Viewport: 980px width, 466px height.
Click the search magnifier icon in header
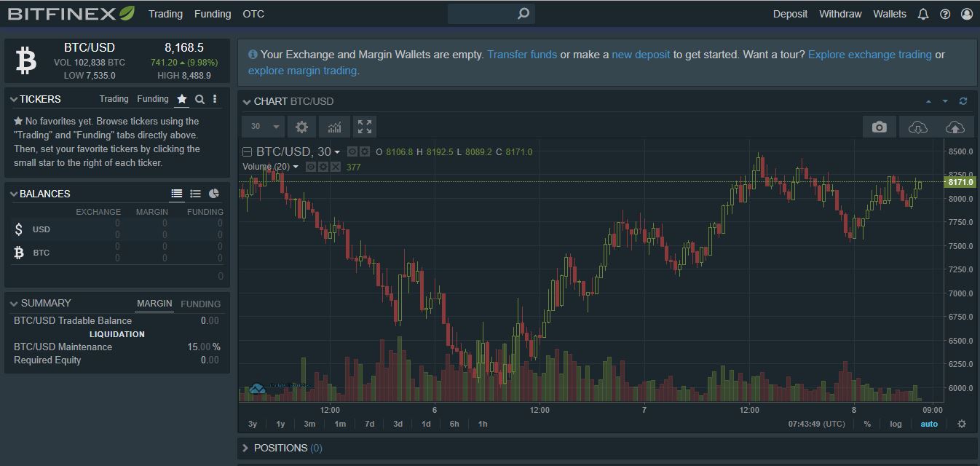[523, 14]
